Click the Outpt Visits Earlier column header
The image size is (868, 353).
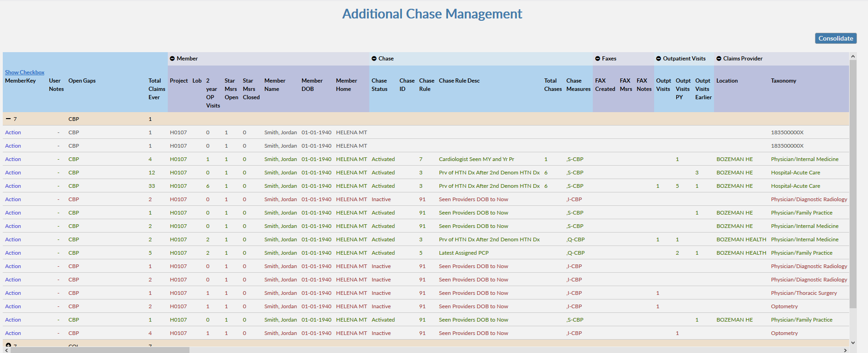(x=703, y=89)
